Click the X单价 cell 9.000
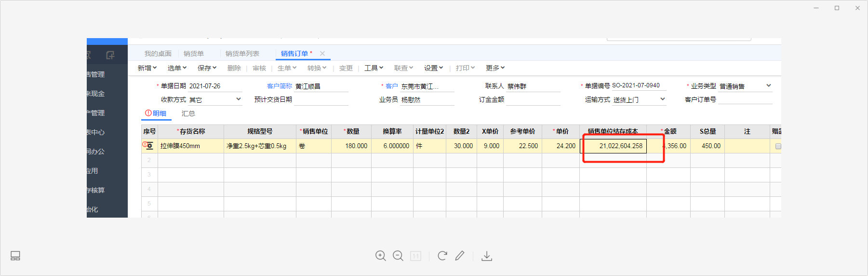The height and width of the screenshot is (276, 868). tap(490, 146)
